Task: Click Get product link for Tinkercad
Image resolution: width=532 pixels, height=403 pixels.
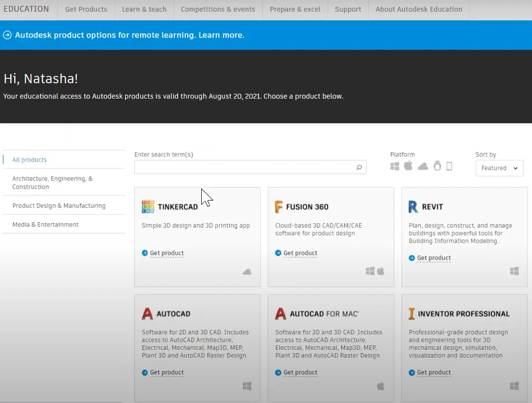Action: pos(166,253)
